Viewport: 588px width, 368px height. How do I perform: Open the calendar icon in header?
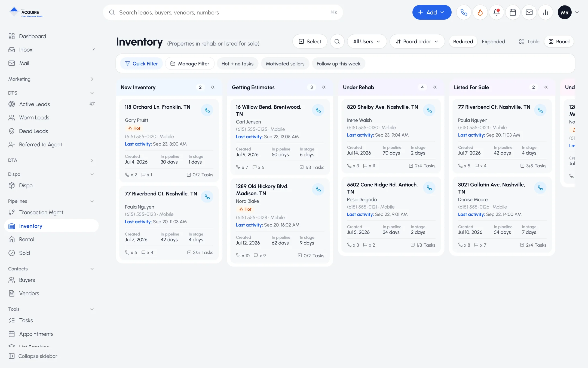(513, 12)
